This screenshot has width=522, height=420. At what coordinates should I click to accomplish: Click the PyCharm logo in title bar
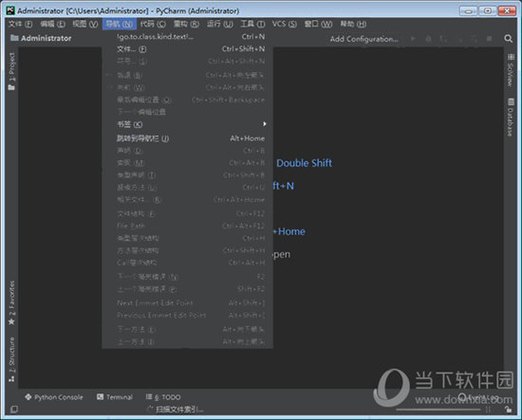pos(10,10)
